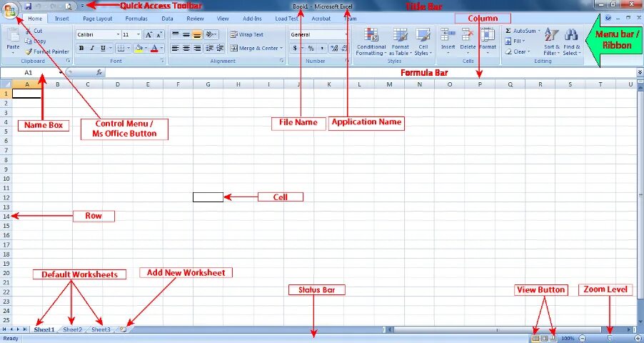The height and width of the screenshot is (343, 644).
Task: Switch to the Review tab
Action: [195, 19]
